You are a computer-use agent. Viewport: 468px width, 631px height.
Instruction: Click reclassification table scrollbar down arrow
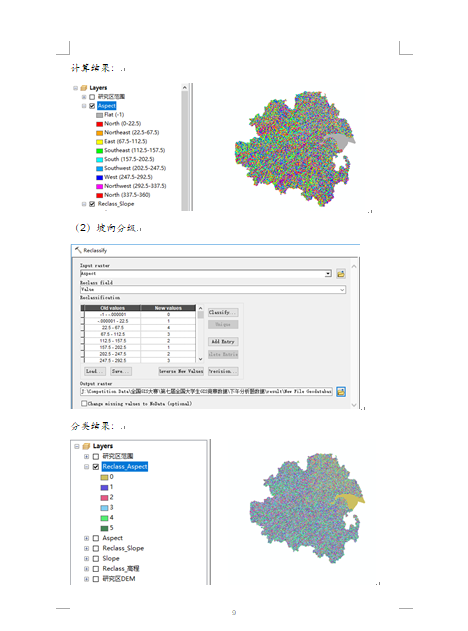click(200, 359)
